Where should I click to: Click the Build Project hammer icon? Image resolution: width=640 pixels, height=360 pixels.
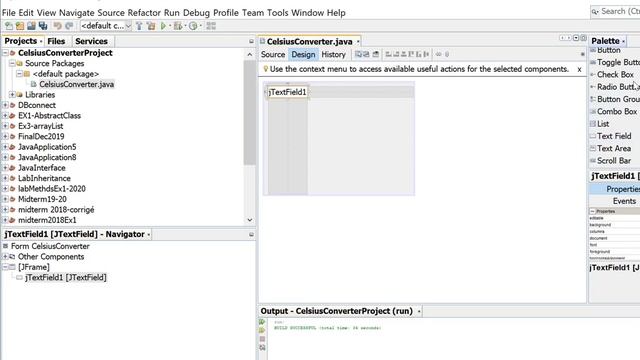pos(139,26)
